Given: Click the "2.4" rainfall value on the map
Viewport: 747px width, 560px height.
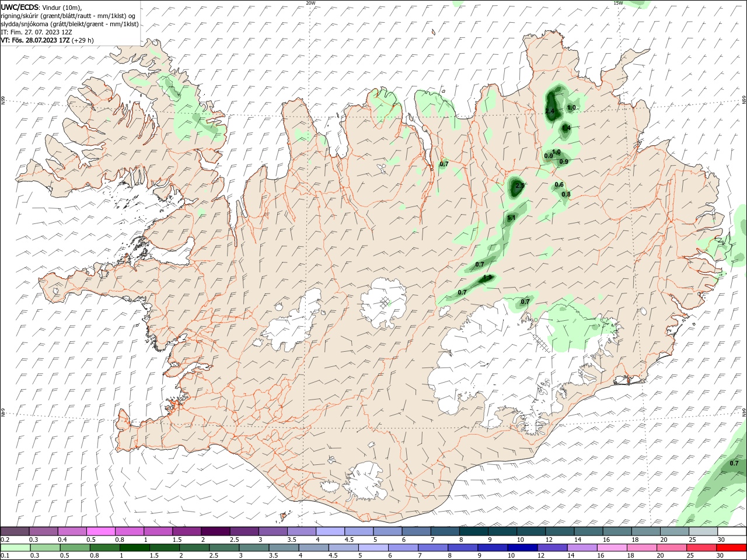Looking at the screenshot, I should tap(549, 111).
